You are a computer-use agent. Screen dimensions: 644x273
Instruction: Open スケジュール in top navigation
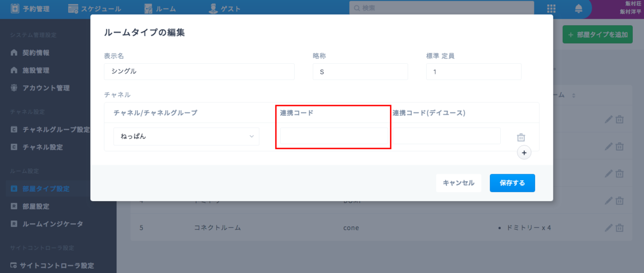click(94, 9)
